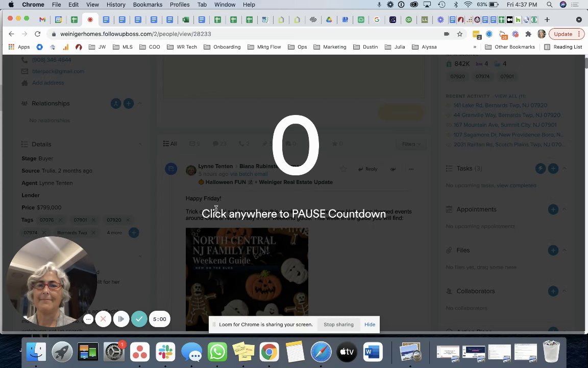Click VIEW ALL (11) recent activity
The height and width of the screenshot is (368, 588).
[510, 96]
